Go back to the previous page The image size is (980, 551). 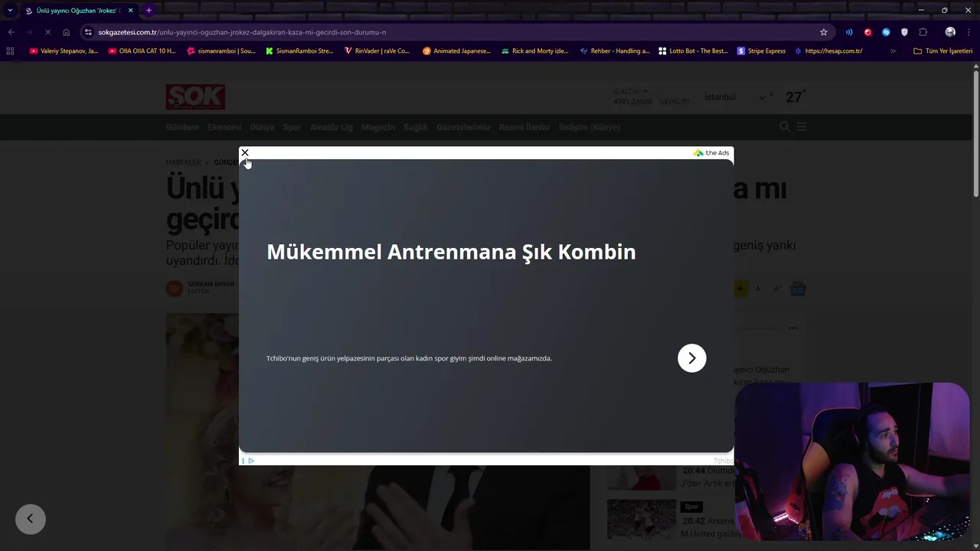(x=11, y=32)
